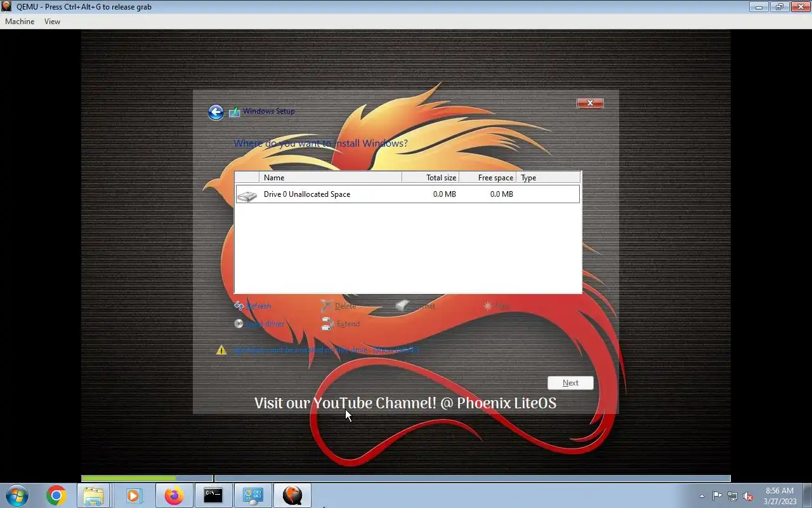This screenshot has height=508, width=812.
Task: Click the Delete partition icon
Action: (x=326, y=306)
